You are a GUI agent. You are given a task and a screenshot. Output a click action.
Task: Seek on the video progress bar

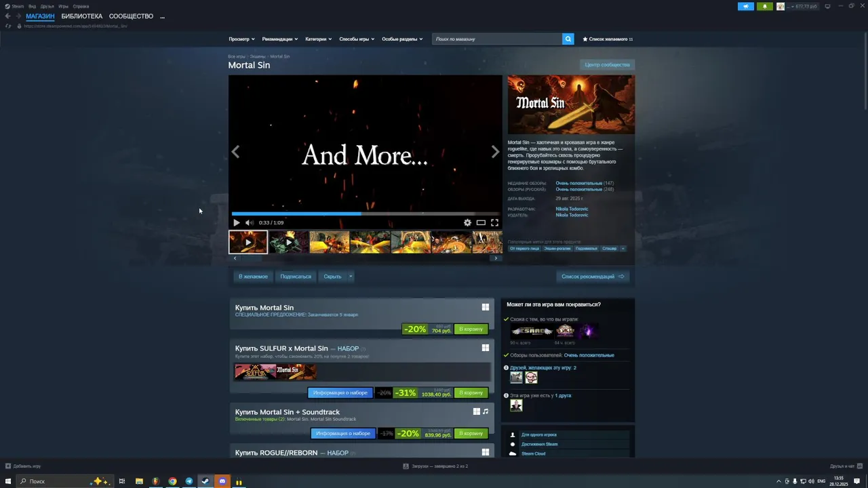[365, 213]
